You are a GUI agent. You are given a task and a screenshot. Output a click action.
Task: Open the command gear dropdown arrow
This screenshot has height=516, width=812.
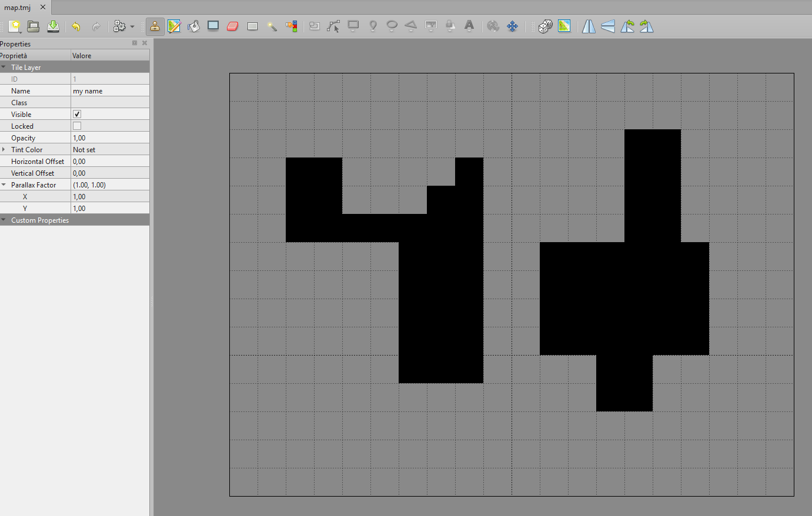[132, 26]
